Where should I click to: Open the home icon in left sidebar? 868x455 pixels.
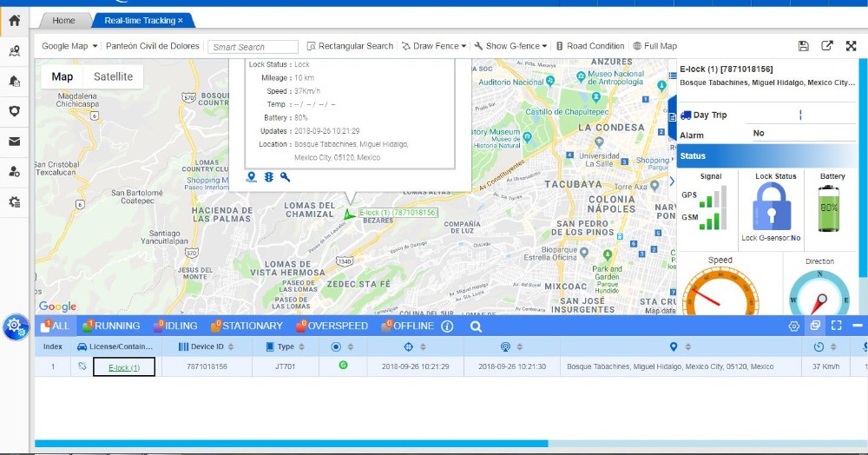click(x=15, y=21)
